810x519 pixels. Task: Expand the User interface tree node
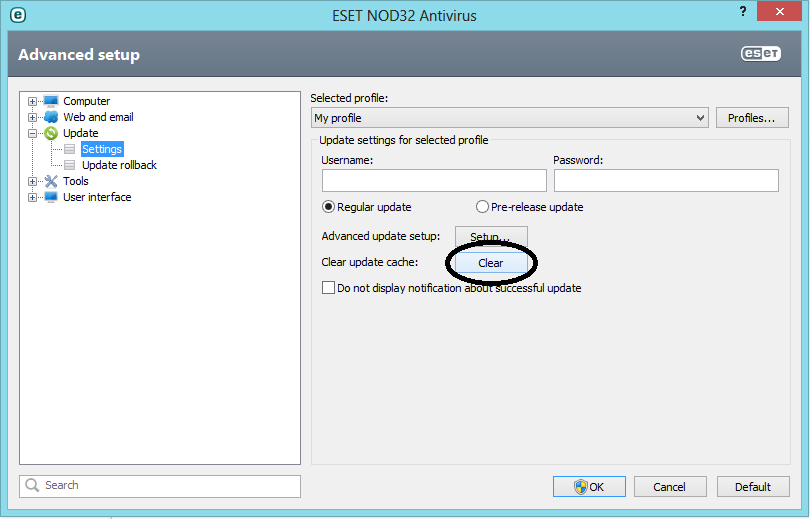point(32,197)
